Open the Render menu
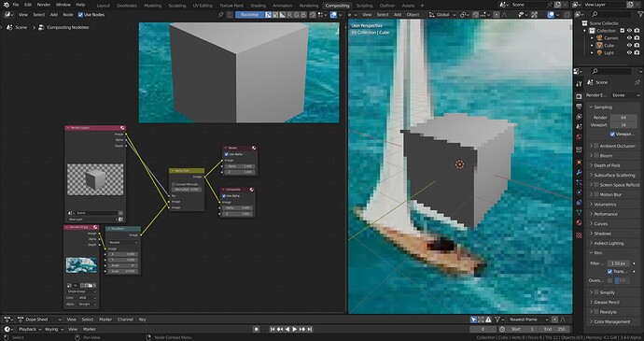 [44, 5]
